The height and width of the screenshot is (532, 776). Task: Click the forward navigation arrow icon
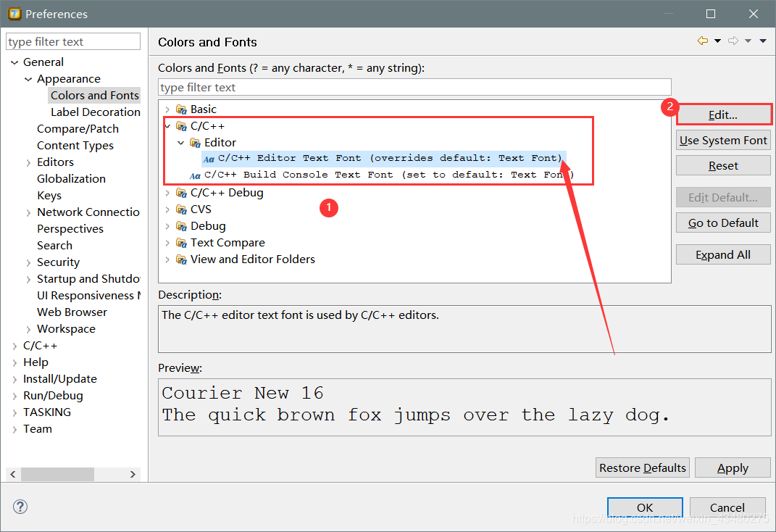pos(733,41)
